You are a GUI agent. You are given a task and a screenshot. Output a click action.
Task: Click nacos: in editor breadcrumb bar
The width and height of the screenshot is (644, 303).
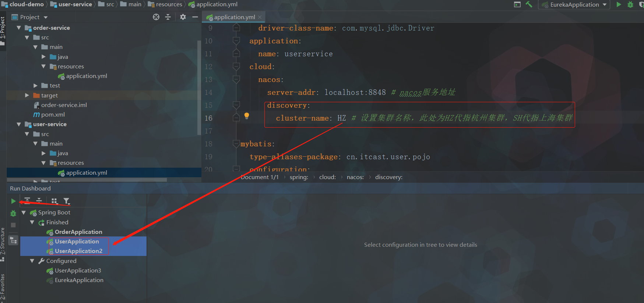[355, 177]
